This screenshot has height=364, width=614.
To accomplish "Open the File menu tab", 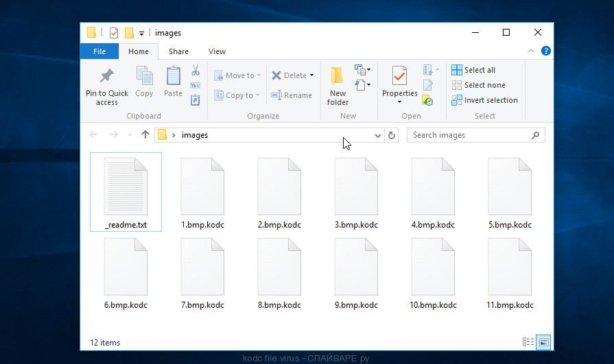I will click(x=99, y=51).
